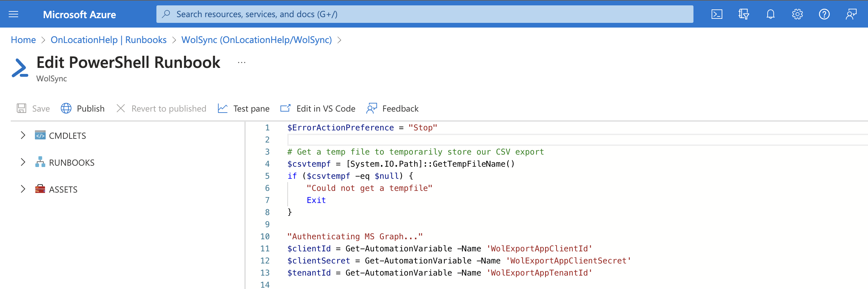Click the $tenantId variable
The width and height of the screenshot is (868, 289).
click(309, 273)
